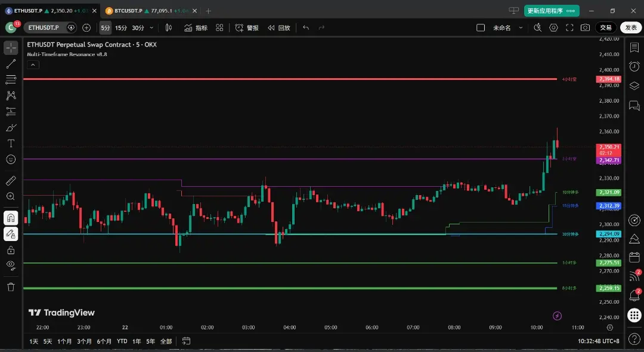Open the 未命名 layout dropdown arrow
This screenshot has height=352, width=644.
pos(521,27)
